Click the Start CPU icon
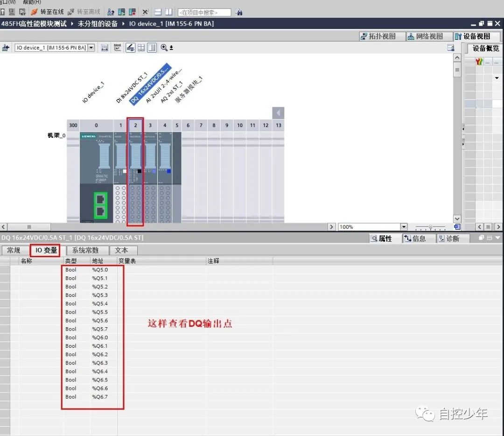Image resolution: width=504 pixels, height=436 pixels. [x=121, y=12]
